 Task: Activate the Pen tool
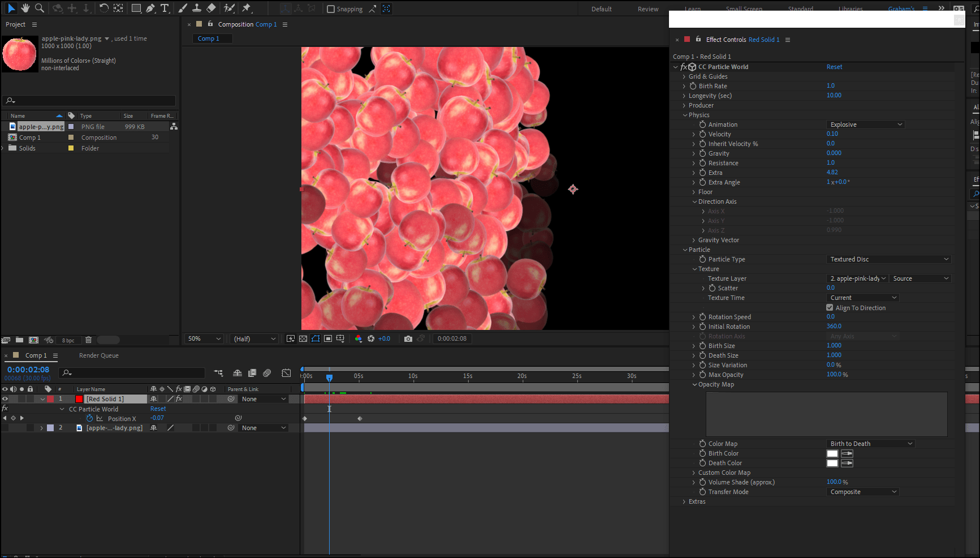click(x=150, y=8)
